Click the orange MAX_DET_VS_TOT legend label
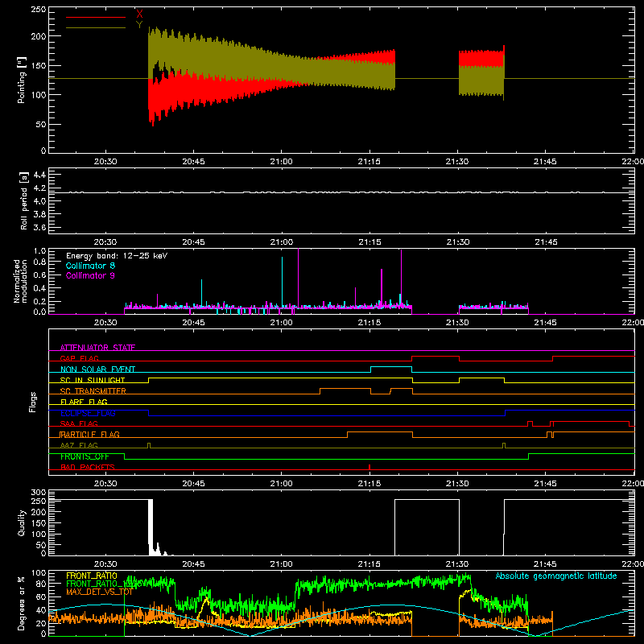This screenshot has width=644, height=644. tap(99, 592)
